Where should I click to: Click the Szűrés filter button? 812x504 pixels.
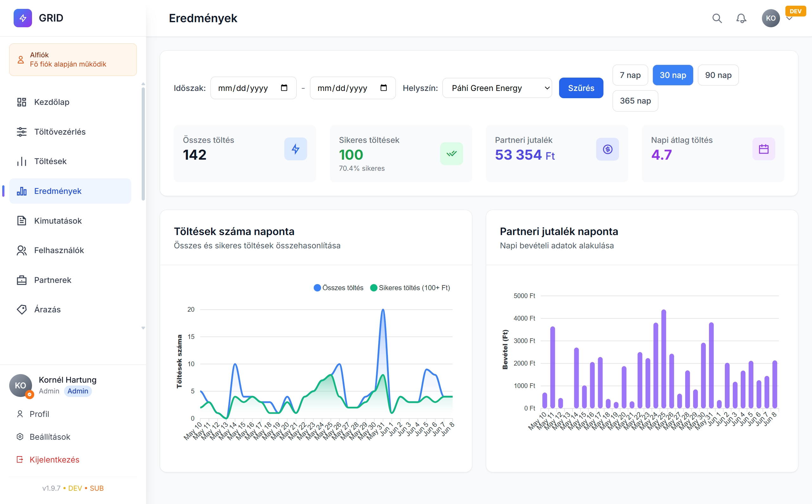581,88
